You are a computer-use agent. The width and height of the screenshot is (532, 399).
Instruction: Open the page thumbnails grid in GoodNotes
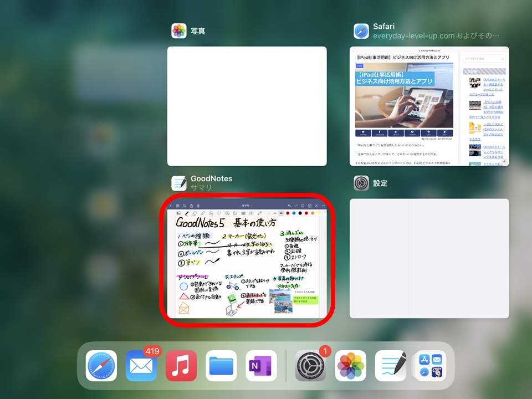(x=177, y=206)
